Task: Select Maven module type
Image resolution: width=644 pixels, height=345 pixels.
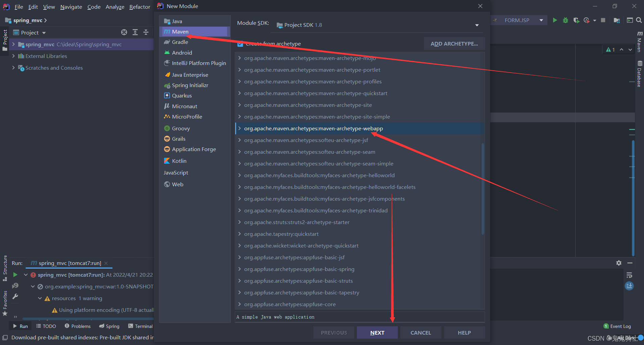Action: pos(195,31)
